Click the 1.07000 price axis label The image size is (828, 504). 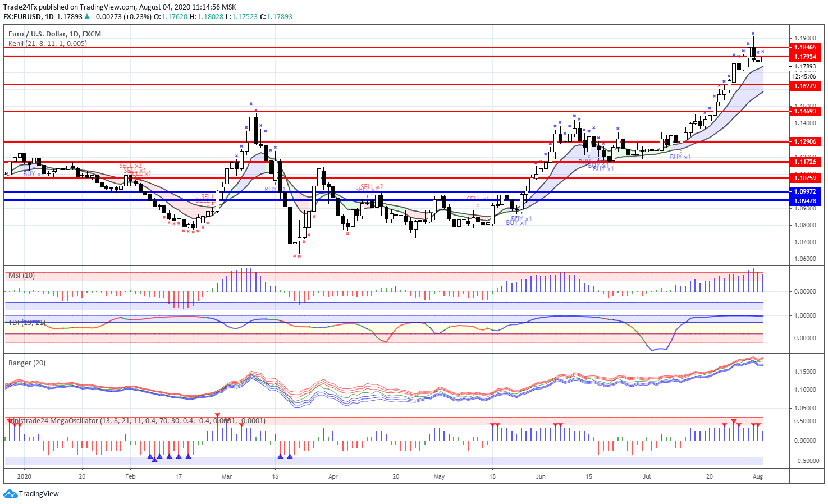[x=805, y=242]
